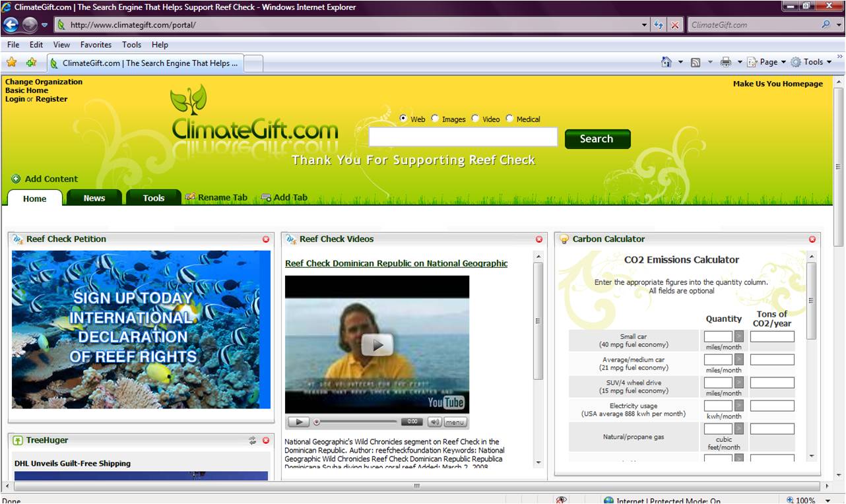Click the Change Organization link
The width and height of the screenshot is (846, 504).
click(44, 82)
